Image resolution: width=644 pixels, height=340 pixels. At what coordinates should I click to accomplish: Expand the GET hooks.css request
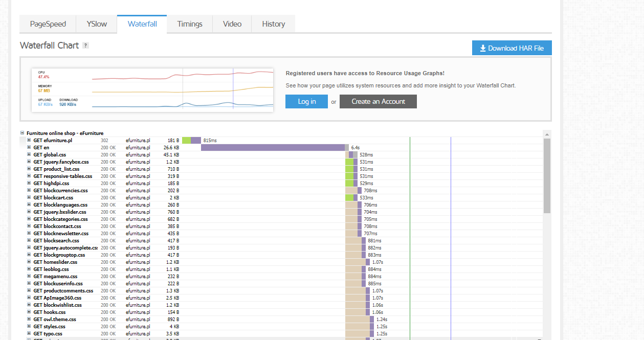[x=29, y=312]
